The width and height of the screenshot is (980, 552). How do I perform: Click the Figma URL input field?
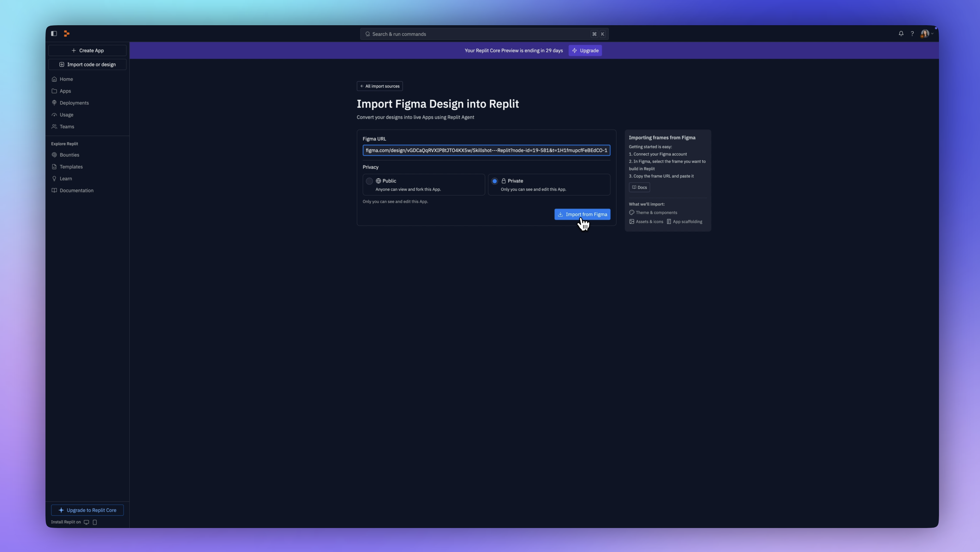click(486, 150)
